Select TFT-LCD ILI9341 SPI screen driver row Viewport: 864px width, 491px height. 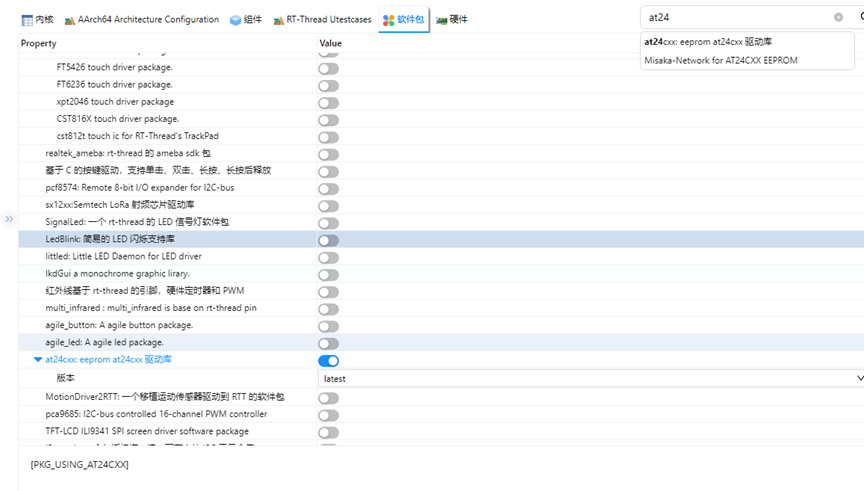[x=147, y=431]
